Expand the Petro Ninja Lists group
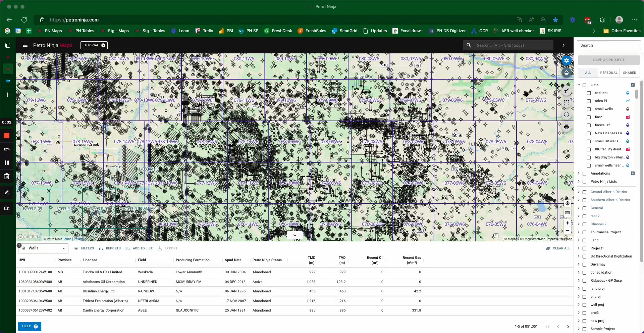The height and width of the screenshot is (333, 644). 579,182
